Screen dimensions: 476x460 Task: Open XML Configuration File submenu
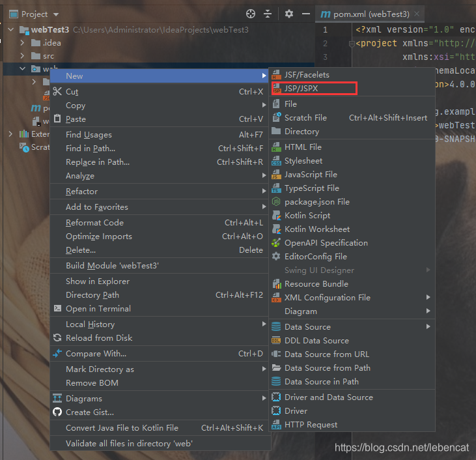tap(352, 298)
